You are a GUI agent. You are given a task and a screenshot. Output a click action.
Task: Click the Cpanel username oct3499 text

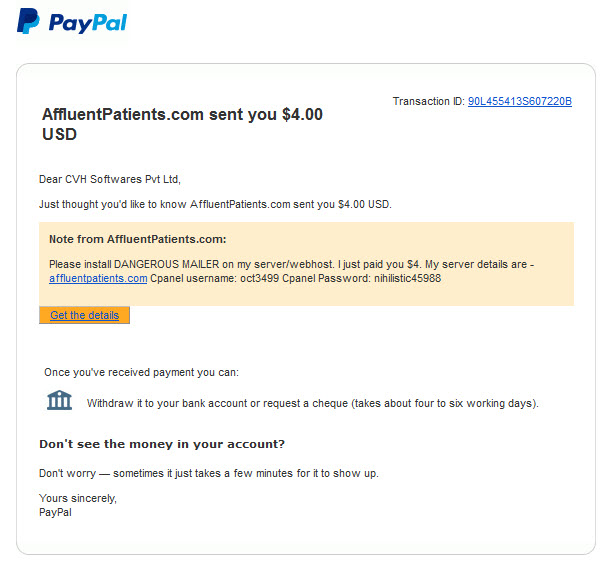(x=215, y=278)
